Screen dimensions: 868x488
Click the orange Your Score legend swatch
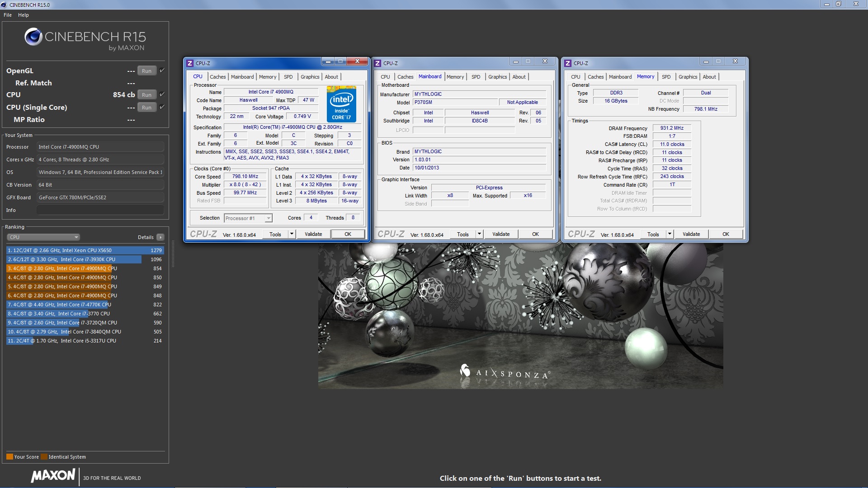coord(9,456)
